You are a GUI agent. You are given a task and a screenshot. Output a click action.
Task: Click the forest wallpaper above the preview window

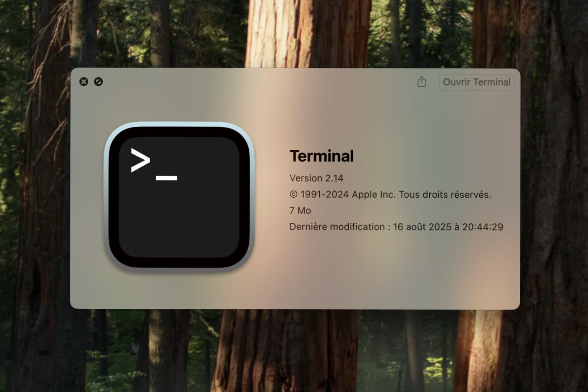click(x=294, y=32)
